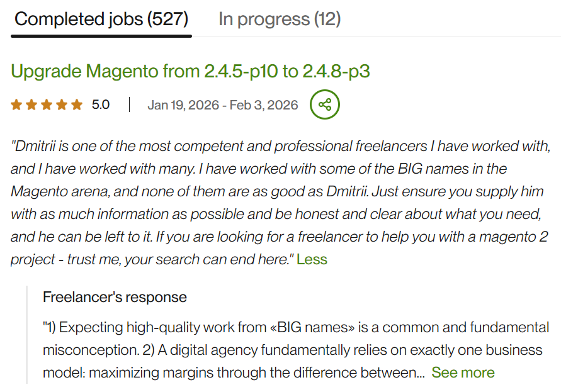Click the fourth rating star
This screenshot has width=561, height=392.
tap(62, 105)
